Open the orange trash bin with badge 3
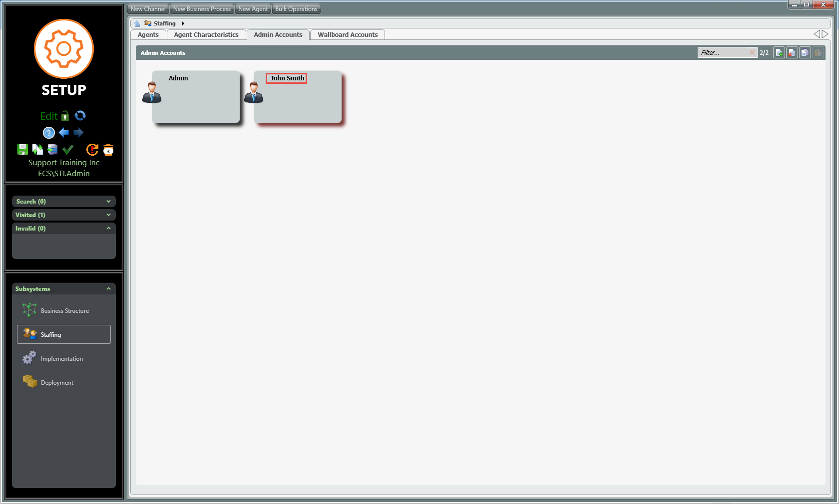 point(108,150)
